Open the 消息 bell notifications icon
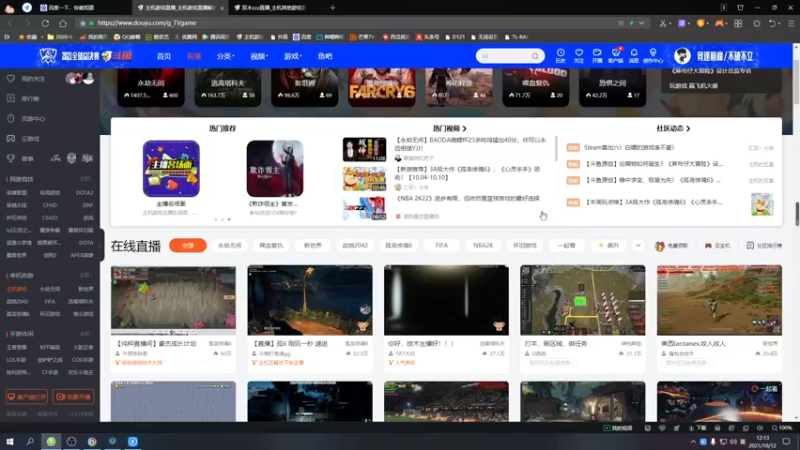The height and width of the screenshot is (450, 800). click(634, 56)
